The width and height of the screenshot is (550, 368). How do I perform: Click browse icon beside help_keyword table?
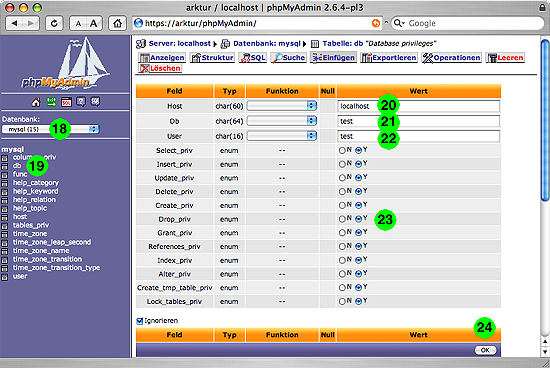coord(5,192)
